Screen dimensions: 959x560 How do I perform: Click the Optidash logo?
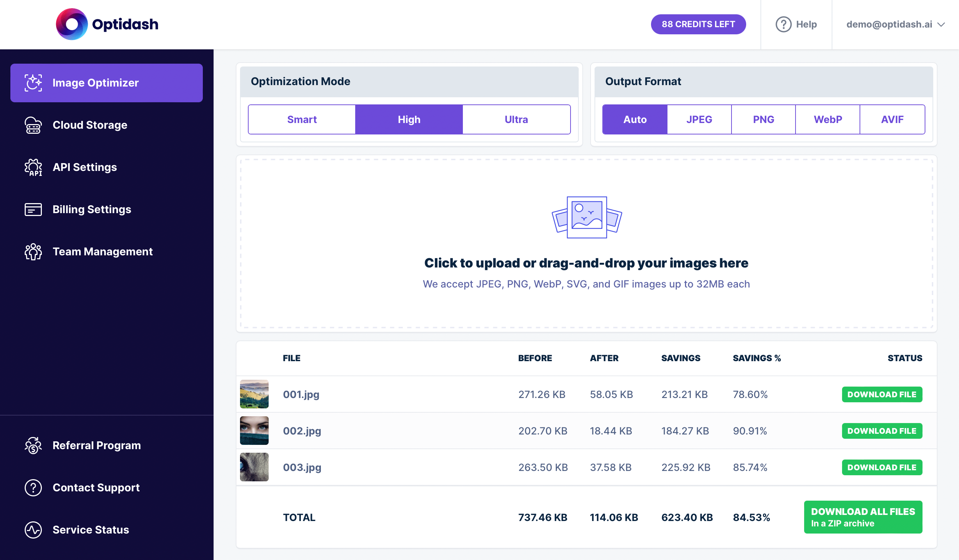pos(107,24)
